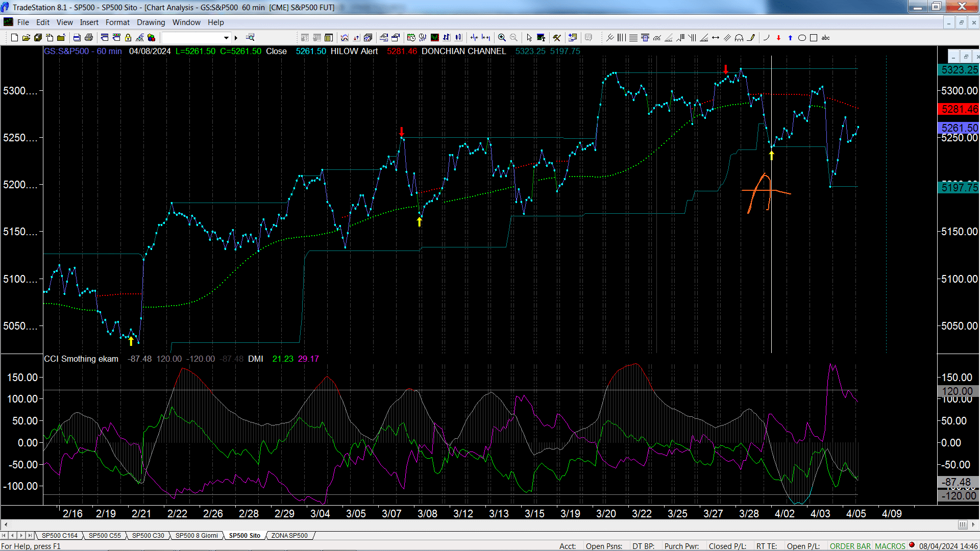Click the decrease bar spacing icon
Viewport: 980px width, 551px height.
pos(474,38)
